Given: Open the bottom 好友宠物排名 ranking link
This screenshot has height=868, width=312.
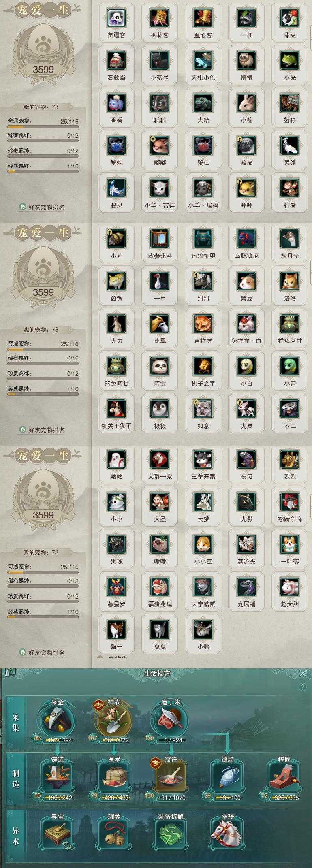Looking at the screenshot, I should pyautogui.click(x=42, y=653).
